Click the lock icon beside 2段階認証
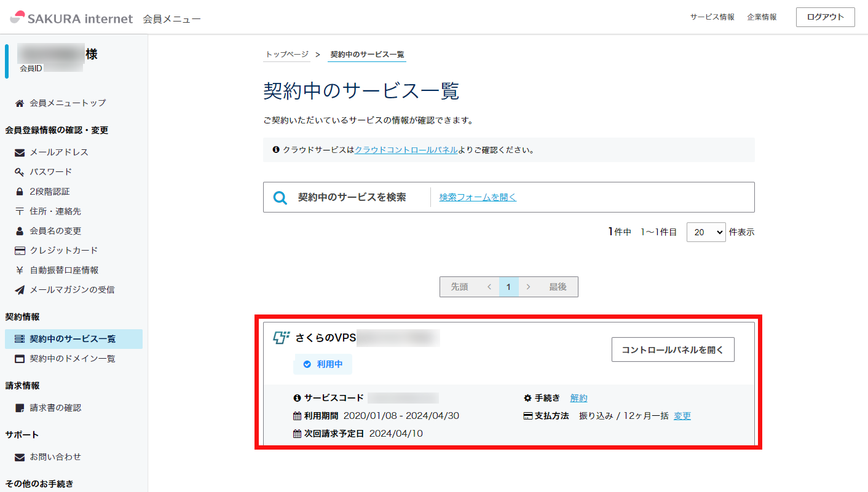The width and height of the screenshot is (868, 492). [x=20, y=192]
